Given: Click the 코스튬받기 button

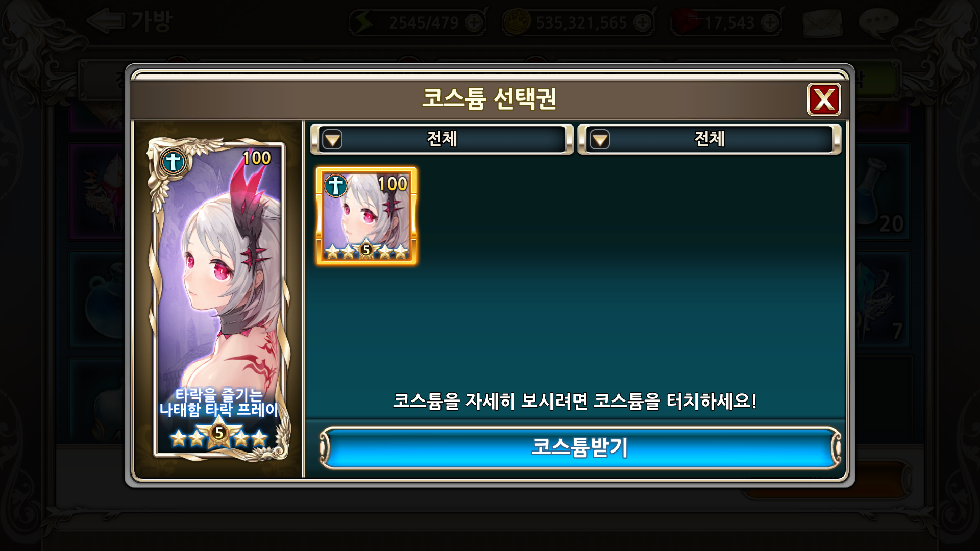Looking at the screenshot, I should (x=580, y=448).
